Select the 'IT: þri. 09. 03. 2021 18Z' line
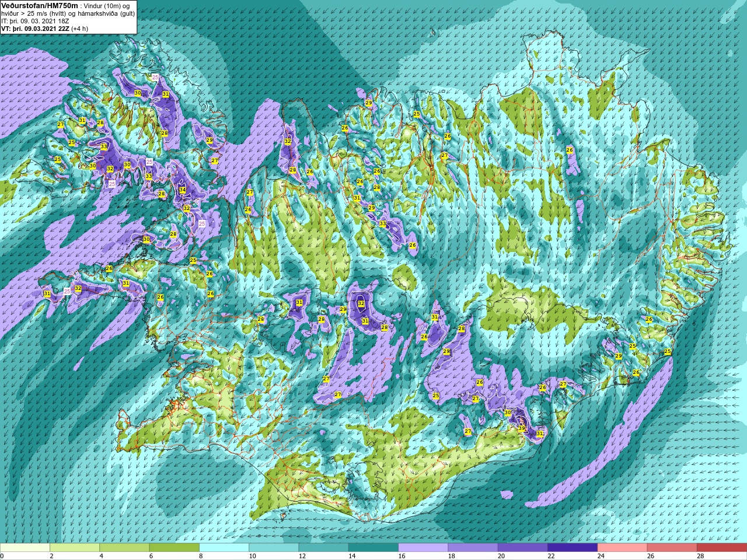Screen dimensions: 747x560 point(35,20)
